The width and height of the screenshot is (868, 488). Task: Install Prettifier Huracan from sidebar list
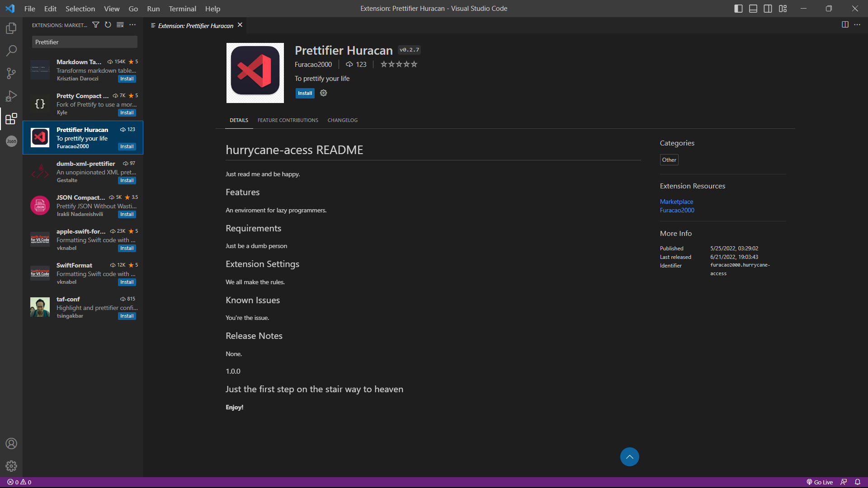127,146
